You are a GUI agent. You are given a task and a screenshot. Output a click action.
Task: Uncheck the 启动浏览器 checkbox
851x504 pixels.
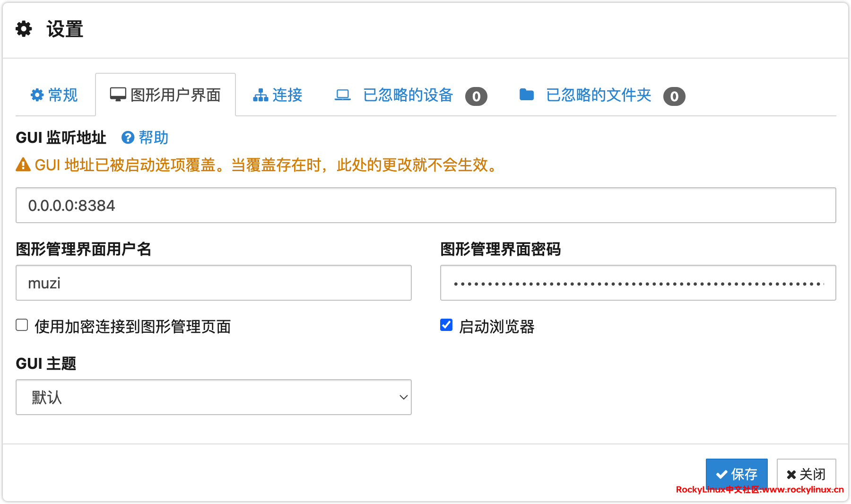tap(446, 325)
